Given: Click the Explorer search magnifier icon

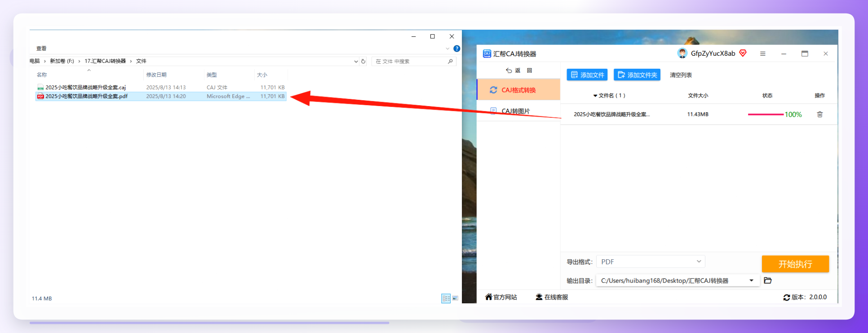Looking at the screenshot, I should coord(450,61).
